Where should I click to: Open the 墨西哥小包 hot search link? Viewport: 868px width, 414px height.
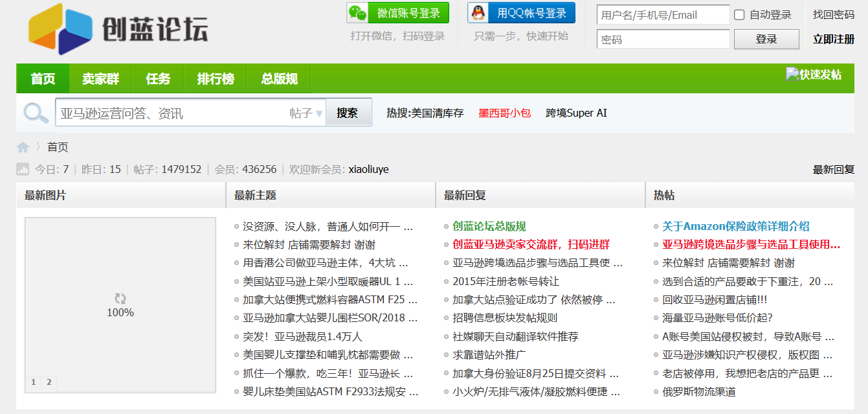coord(504,111)
